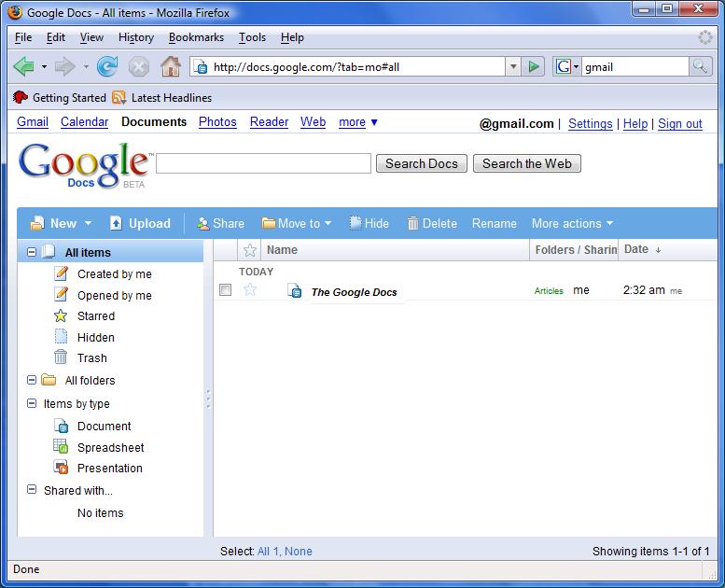Click the browser Back arrow button
This screenshot has width=725, height=588.
(x=24, y=67)
